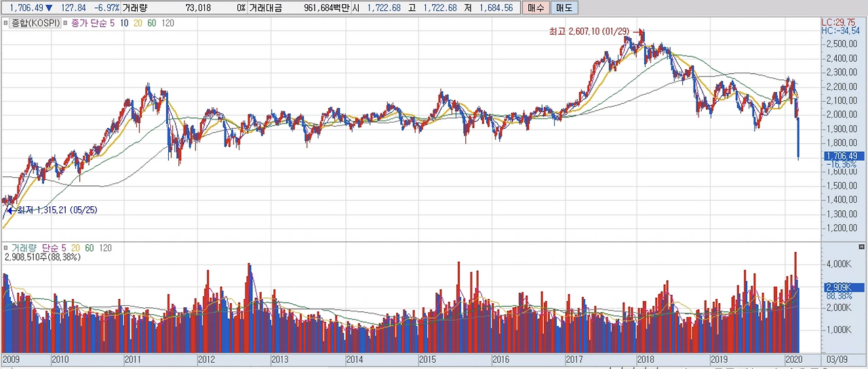Click the 2009 year label on time axis
The image size is (868, 369).
tap(12, 359)
